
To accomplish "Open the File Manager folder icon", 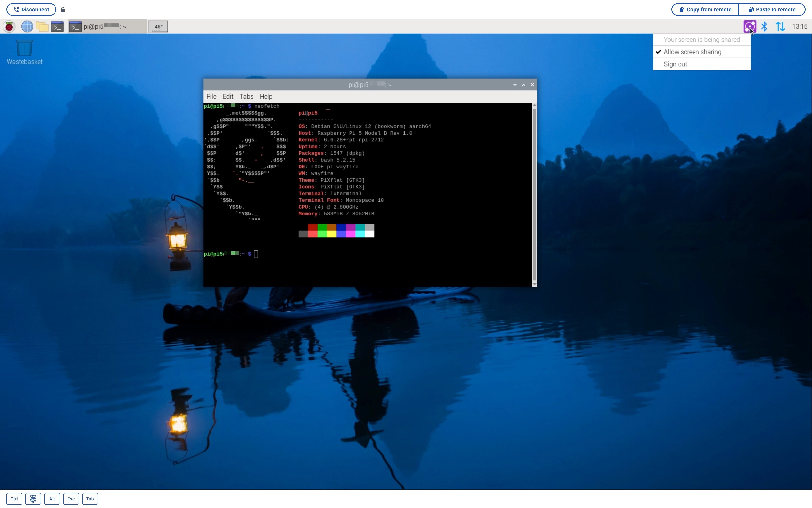I will [x=42, y=26].
